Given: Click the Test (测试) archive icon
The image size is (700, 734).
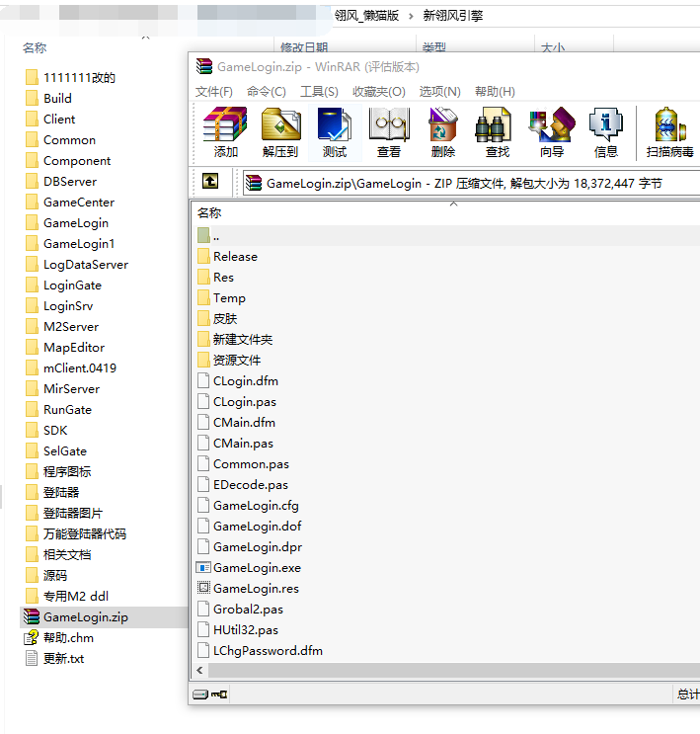Looking at the screenshot, I should (335, 132).
